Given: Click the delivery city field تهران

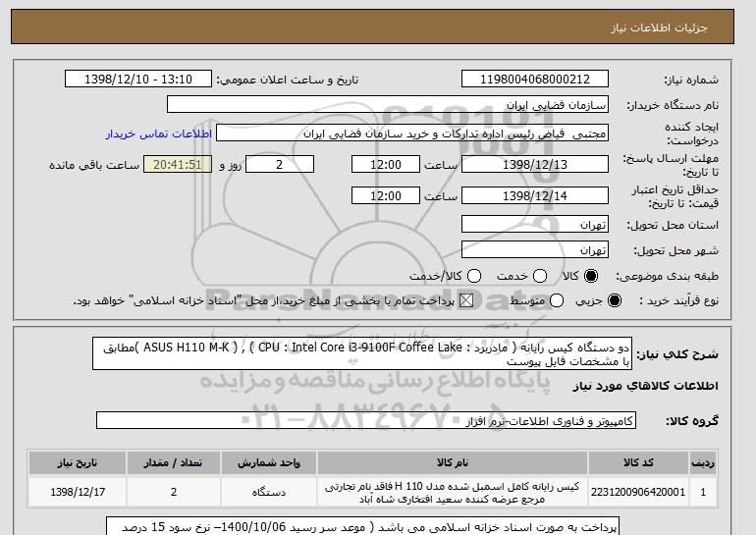Looking at the screenshot, I should (535, 249).
